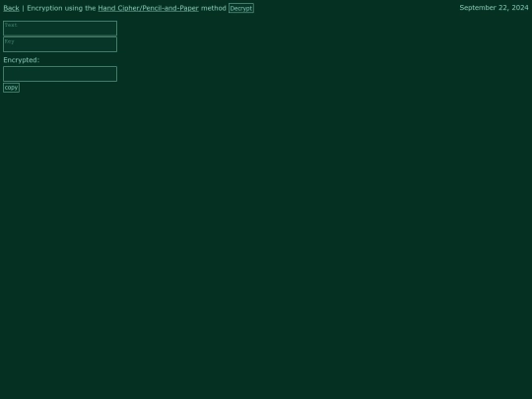The width and height of the screenshot is (532, 399).
Task: Focus the Key input field
Action: click(x=60, y=44)
